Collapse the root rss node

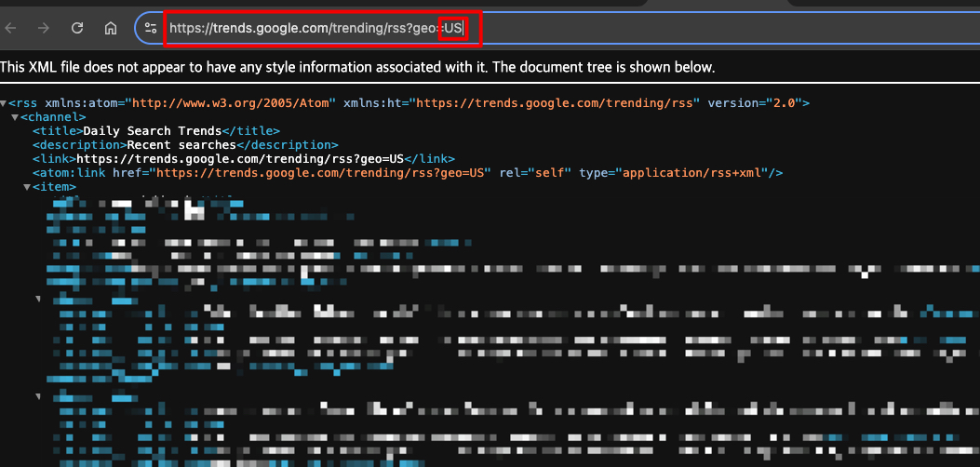click(4, 103)
